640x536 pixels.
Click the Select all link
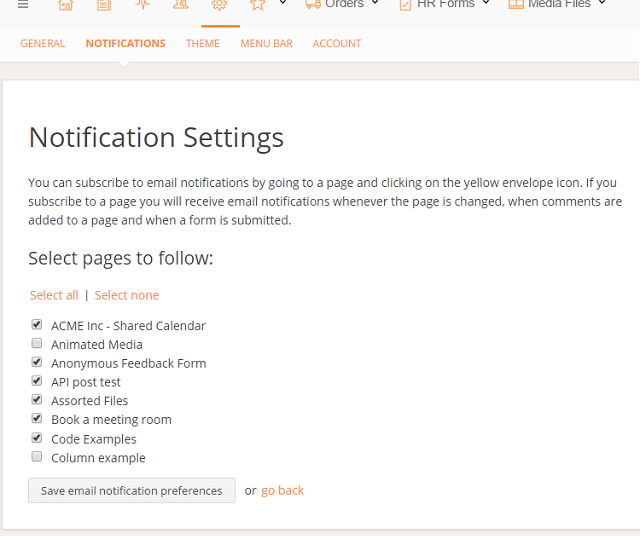click(54, 295)
